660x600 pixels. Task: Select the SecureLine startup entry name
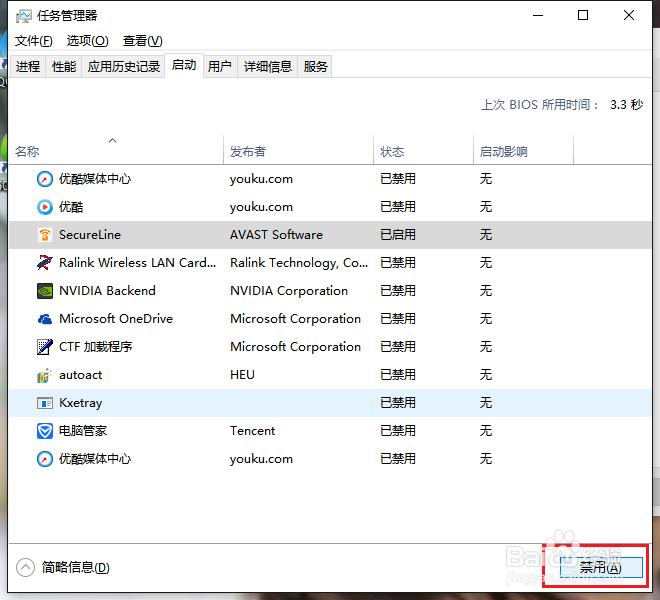coord(90,235)
